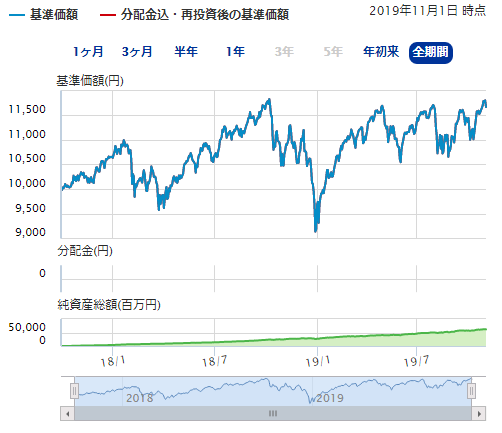The image size is (502, 433).
Task: Select the 全期間 period button
Action: pyautogui.click(x=431, y=53)
